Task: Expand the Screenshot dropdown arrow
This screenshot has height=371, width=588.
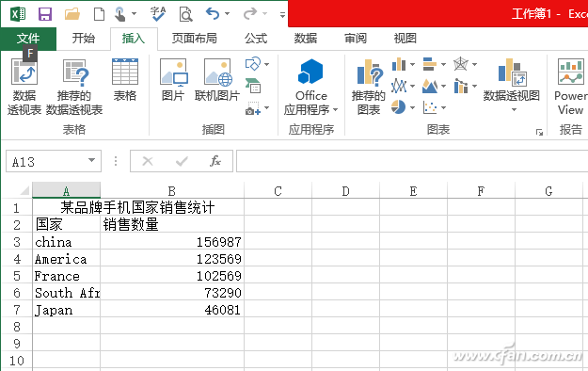Action: (266, 108)
